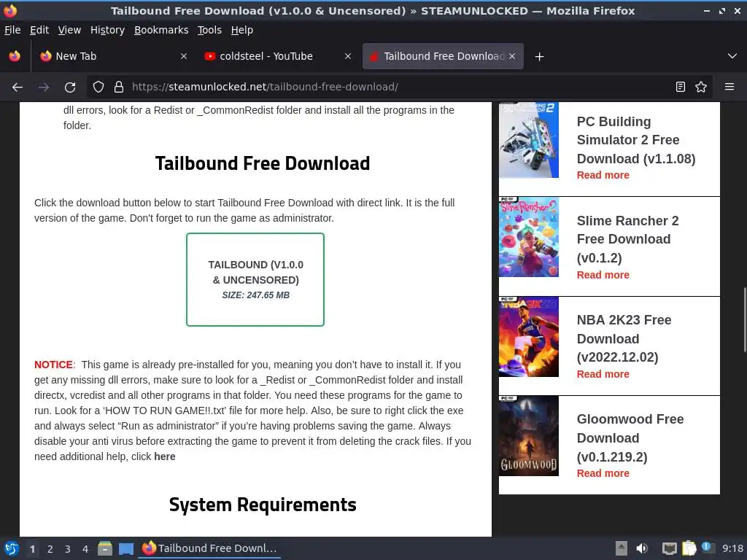
Task: Open the View menu
Action: click(69, 30)
